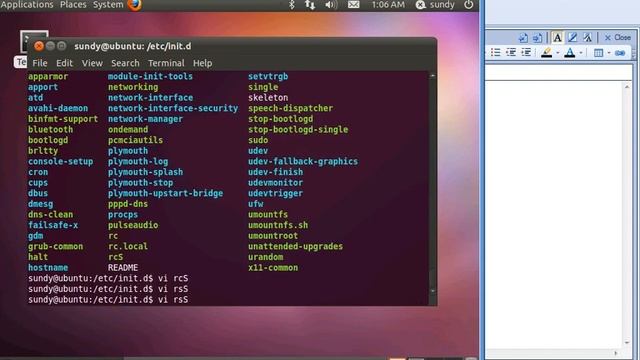Click 'skeleton' in the terminal listing

point(268,98)
